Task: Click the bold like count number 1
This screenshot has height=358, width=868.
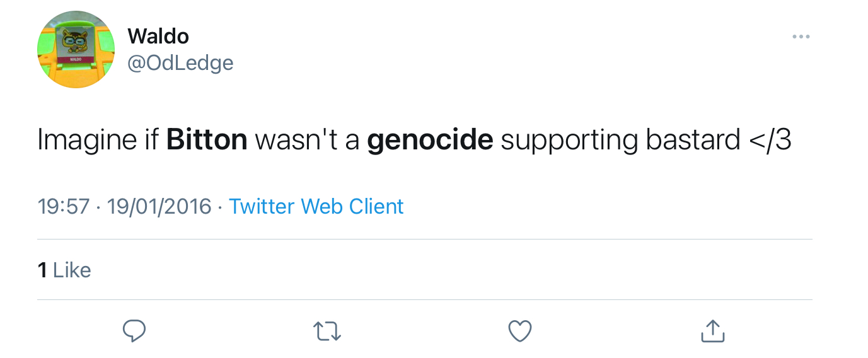Action: click(x=43, y=270)
